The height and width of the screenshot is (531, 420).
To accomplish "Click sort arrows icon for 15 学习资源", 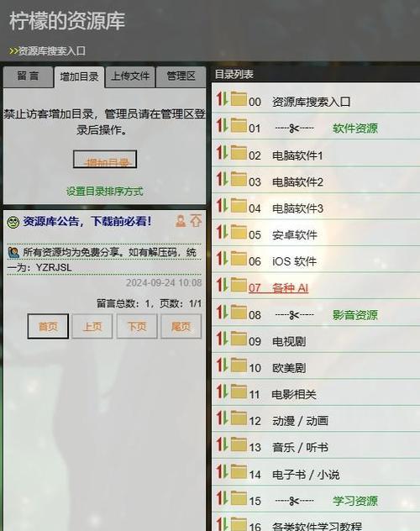I will click(223, 498).
